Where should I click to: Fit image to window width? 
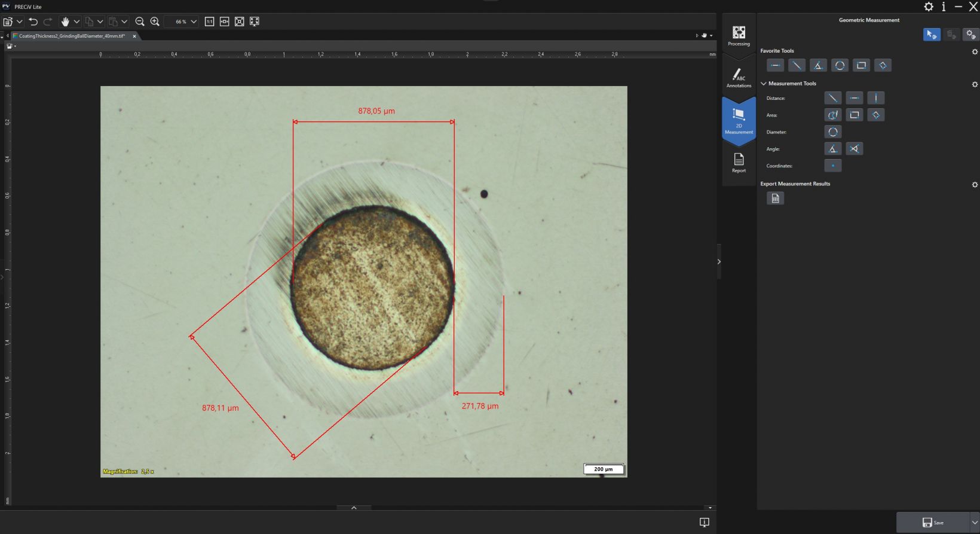[225, 22]
